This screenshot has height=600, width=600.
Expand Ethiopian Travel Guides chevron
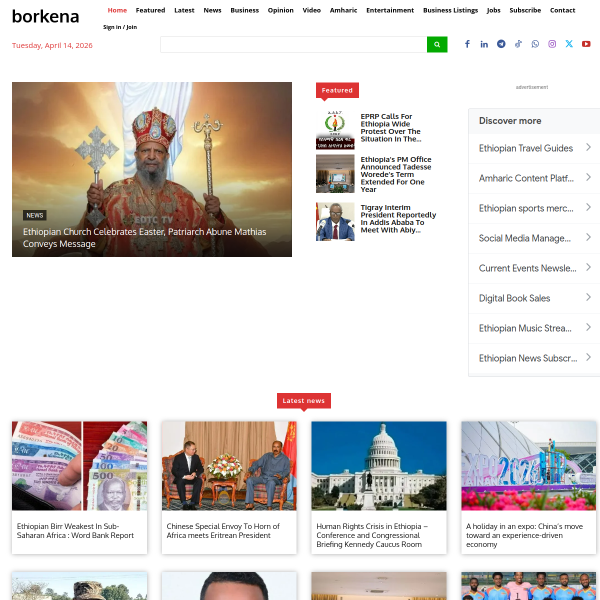point(588,147)
